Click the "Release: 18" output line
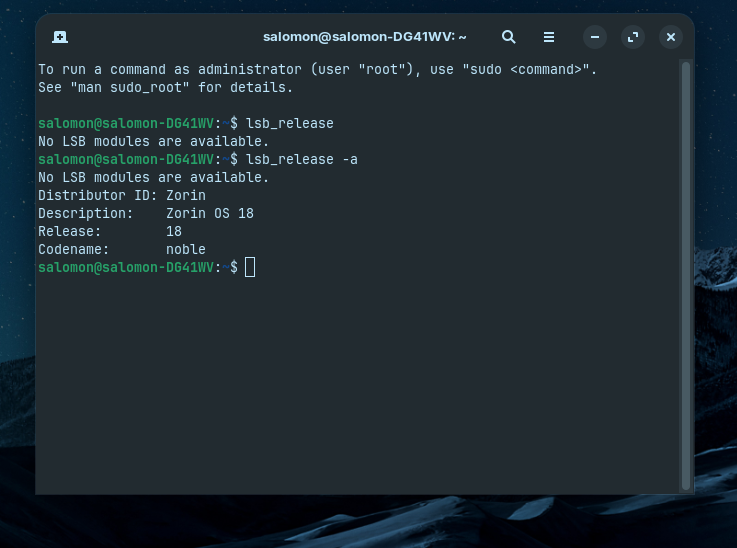 click(110, 231)
